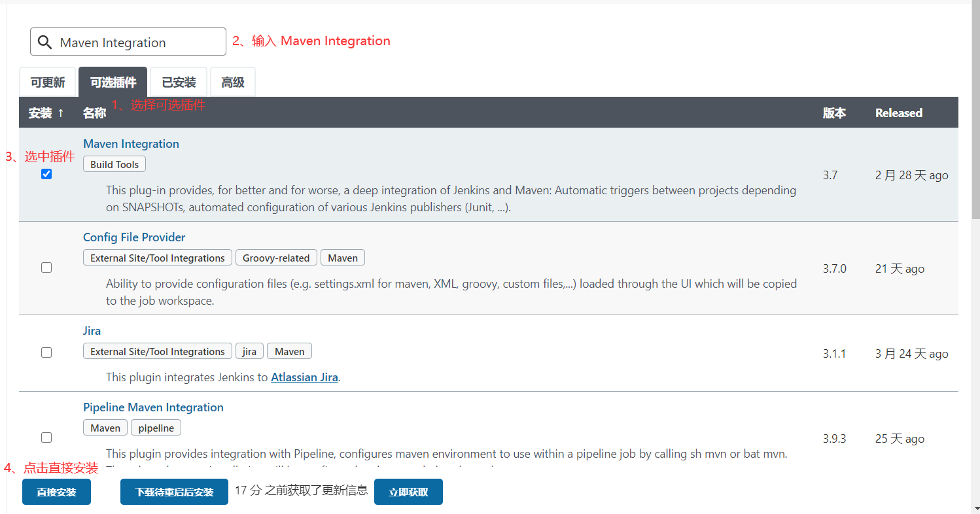Enable the Jira plugin checkbox

pos(46,352)
